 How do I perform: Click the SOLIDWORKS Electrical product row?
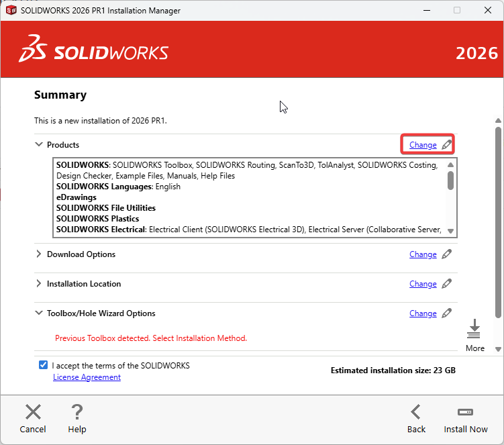(x=248, y=230)
